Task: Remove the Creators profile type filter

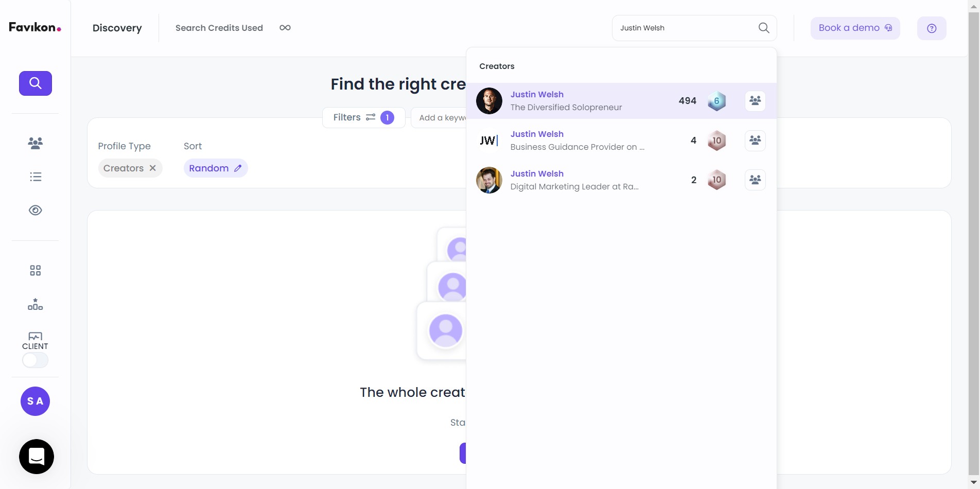Action: (153, 168)
